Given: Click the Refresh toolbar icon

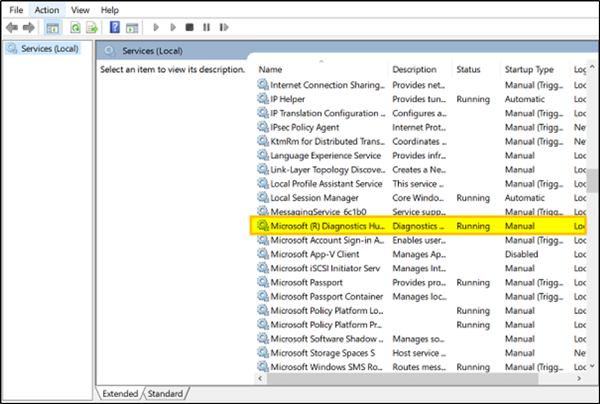Looking at the screenshot, I should tap(75, 28).
